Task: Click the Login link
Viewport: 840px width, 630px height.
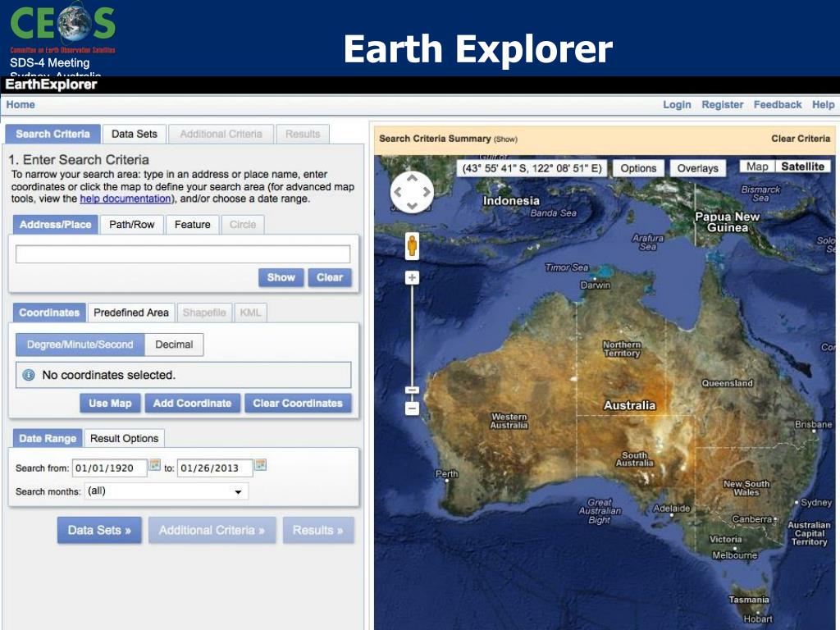Action: click(677, 104)
